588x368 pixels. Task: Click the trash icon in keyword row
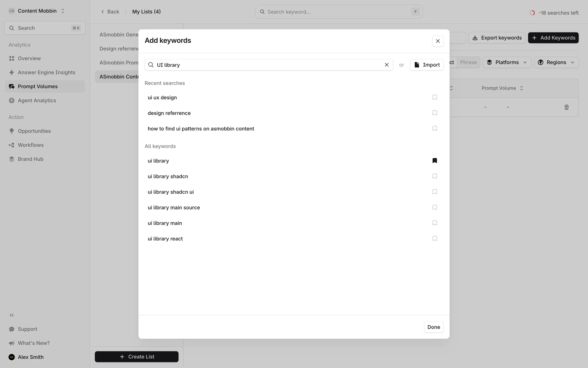566,107
